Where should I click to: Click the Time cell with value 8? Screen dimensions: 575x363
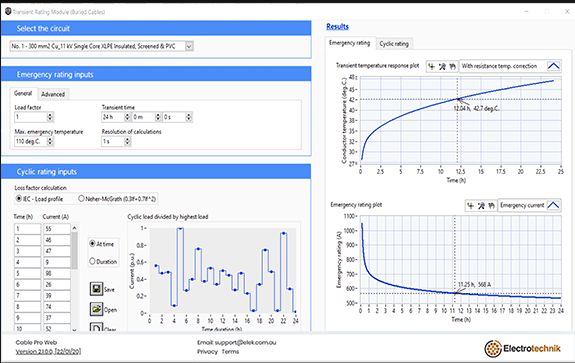[28, 307]
